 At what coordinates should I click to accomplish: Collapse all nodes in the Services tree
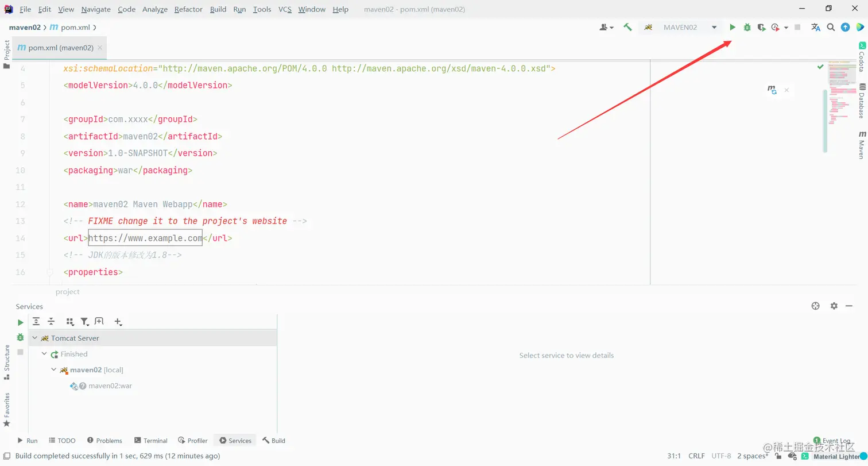51,321
